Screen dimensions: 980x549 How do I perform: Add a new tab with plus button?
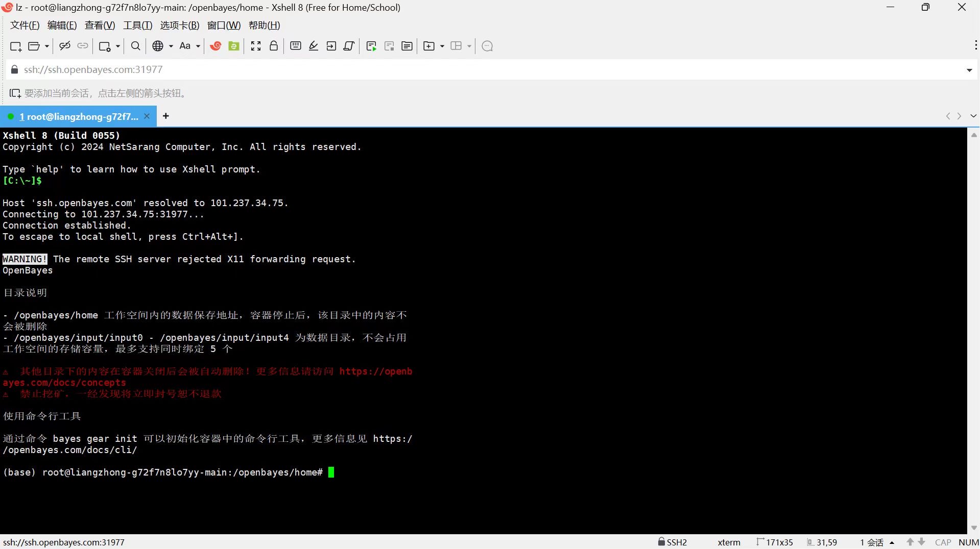166,116
